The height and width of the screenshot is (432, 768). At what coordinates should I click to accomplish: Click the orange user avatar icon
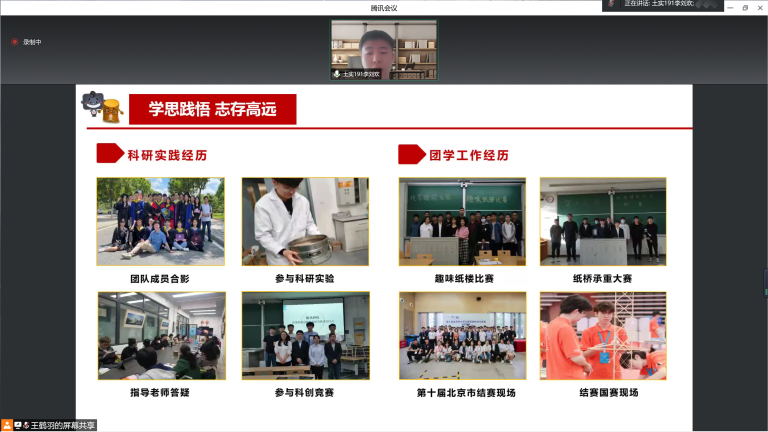(8, 425)
